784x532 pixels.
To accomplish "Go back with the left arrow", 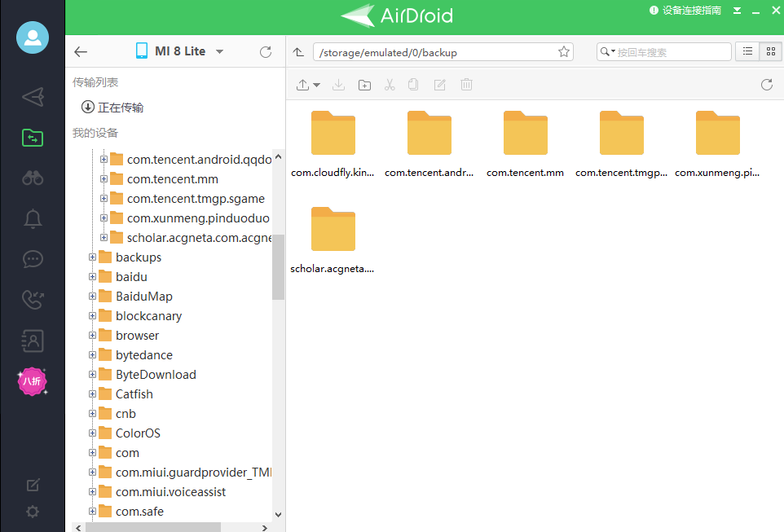I will (x=81, y=51).
